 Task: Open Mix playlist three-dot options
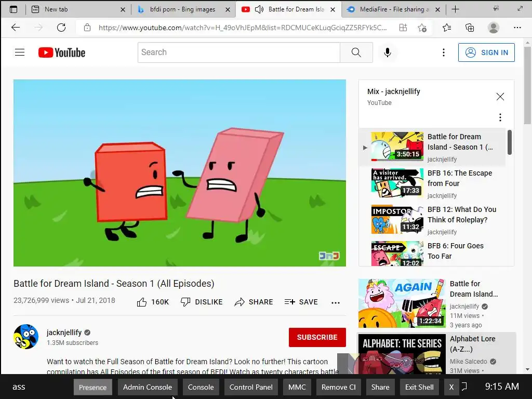(500, 117)
